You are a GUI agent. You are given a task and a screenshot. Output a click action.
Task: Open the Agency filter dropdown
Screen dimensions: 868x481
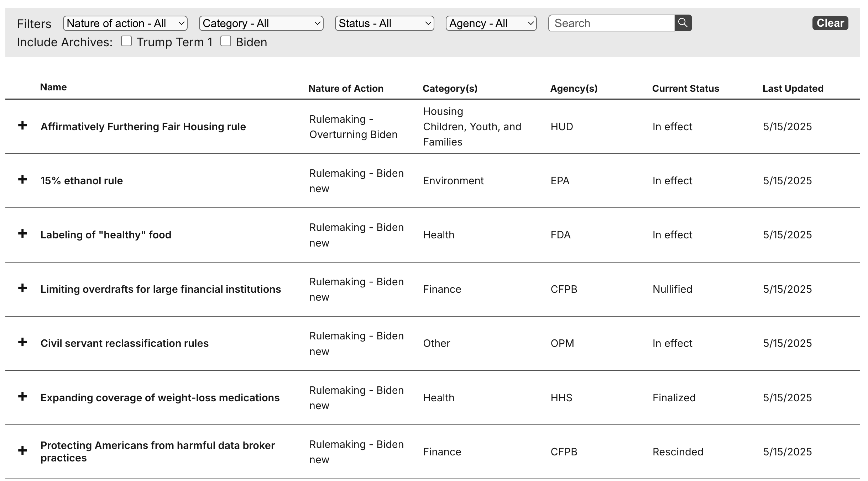pos(491,23)
